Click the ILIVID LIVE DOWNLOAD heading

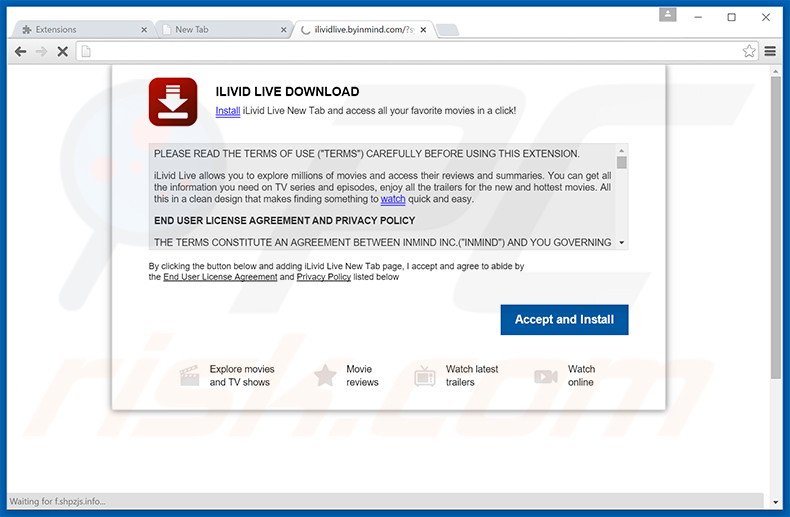point(287,92)
